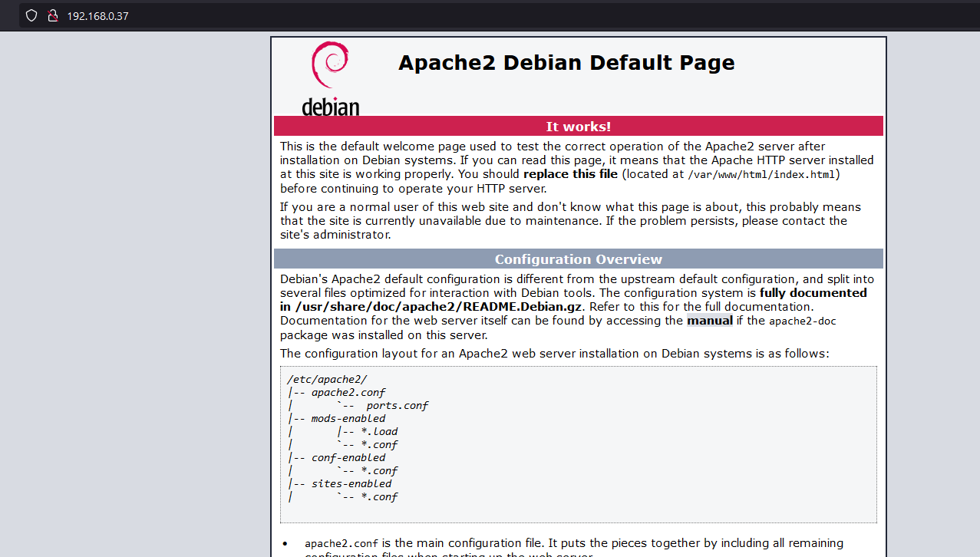Screen dimensions: 980x557
Task: Click the apache2-doc package name
Action: point(803,321)
